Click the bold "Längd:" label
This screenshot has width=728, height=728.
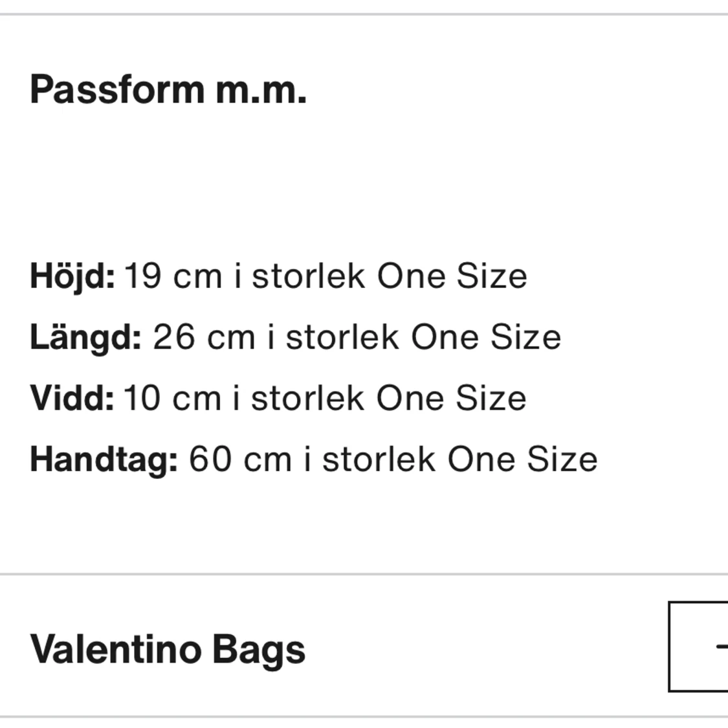pyautogui.click(x=85, y=337)
